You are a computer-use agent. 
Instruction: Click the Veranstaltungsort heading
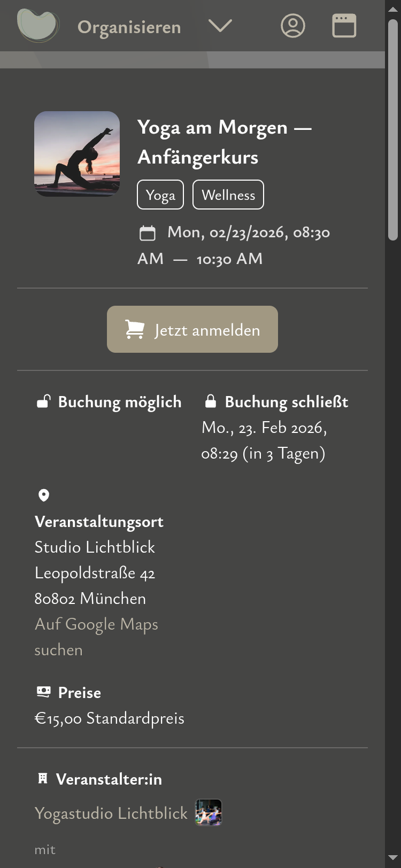tap(99, 522)
